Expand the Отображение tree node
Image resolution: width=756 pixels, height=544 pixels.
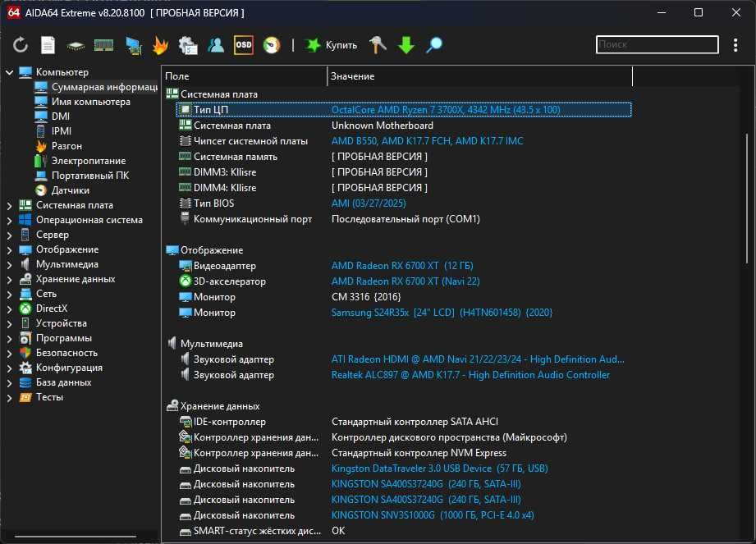pos(9,250)
